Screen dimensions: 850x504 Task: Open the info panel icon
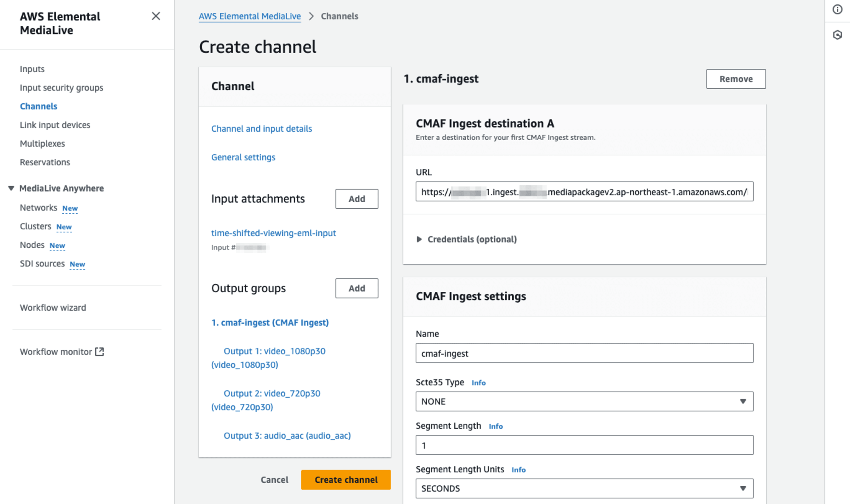837,9
